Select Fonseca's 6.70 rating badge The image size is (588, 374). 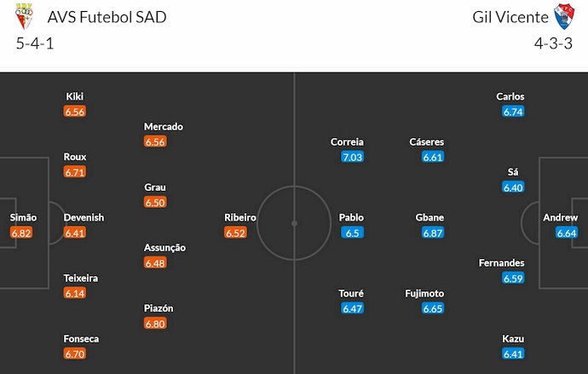tap(75, 354)
